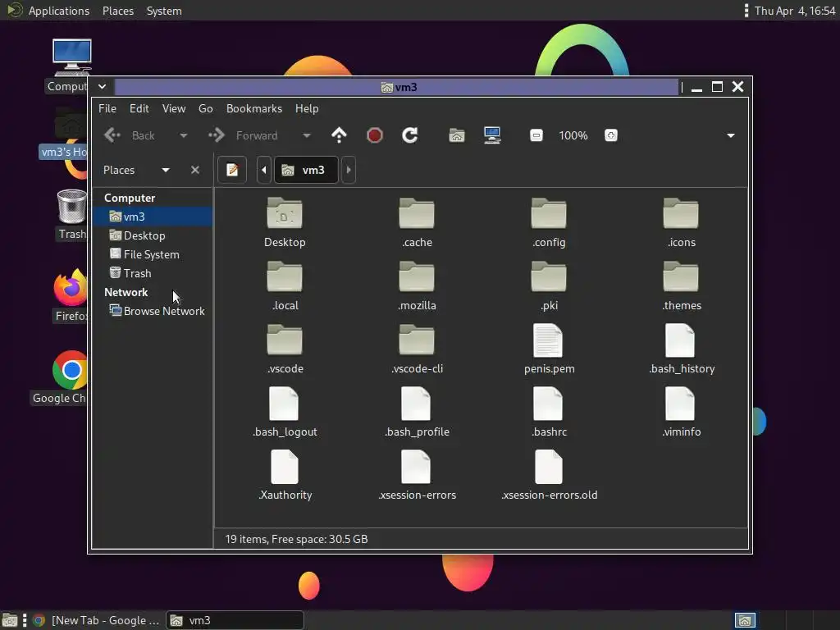Open the window menu arrow in title bar
840x630 pixels.
pyautogui.click(x=102, y=87)
